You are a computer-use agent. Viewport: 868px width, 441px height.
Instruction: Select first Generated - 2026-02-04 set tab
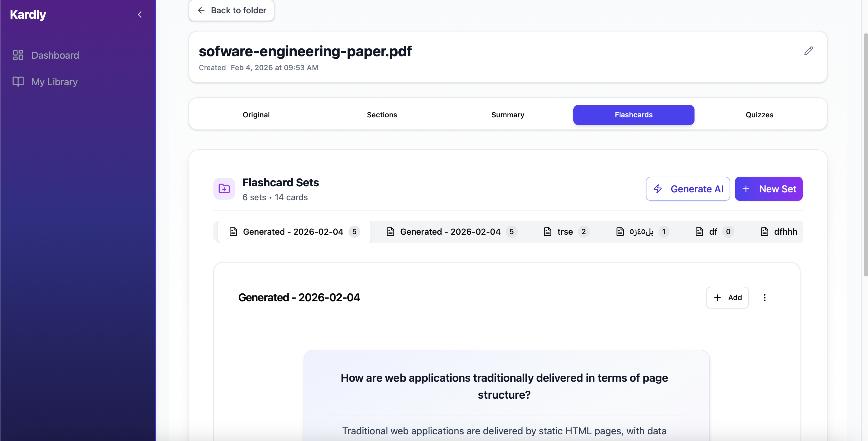(x=294, y=232)
